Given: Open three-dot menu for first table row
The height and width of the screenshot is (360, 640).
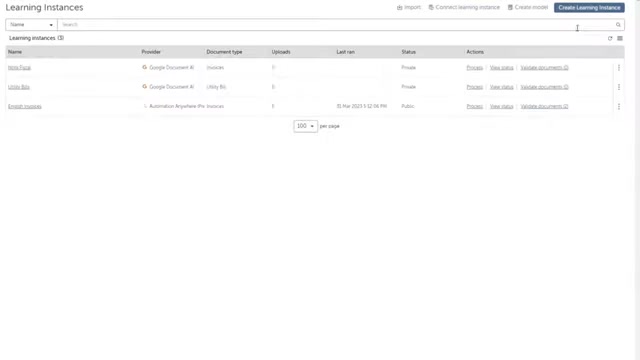Looking at the screenshot, I should pyautogui.click(x=619, y=68).
